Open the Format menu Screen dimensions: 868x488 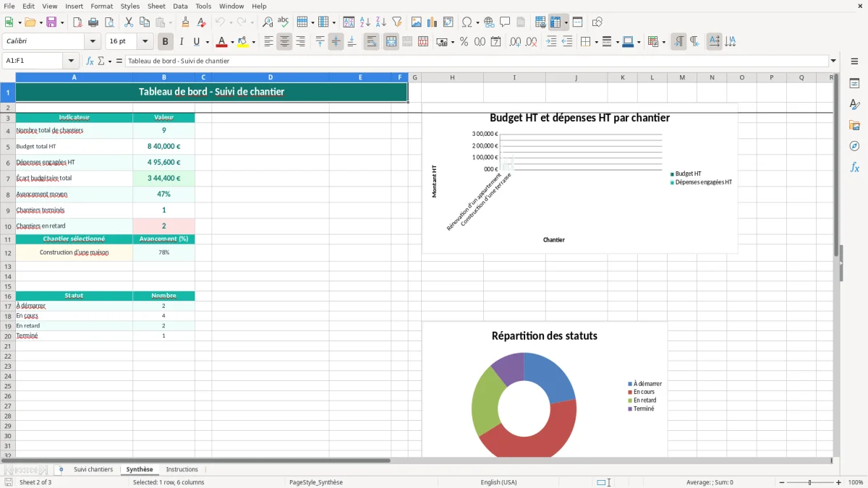point(101,6)
